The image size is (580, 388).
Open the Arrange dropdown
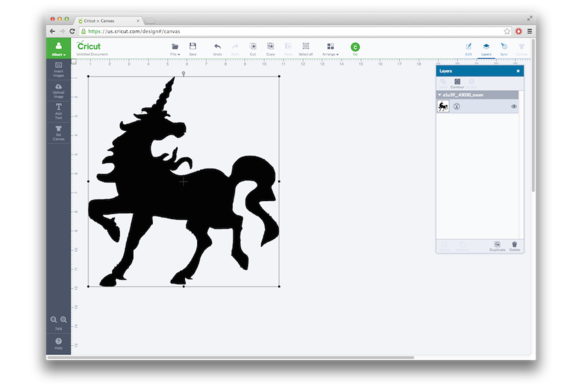[x=330, y=48]
